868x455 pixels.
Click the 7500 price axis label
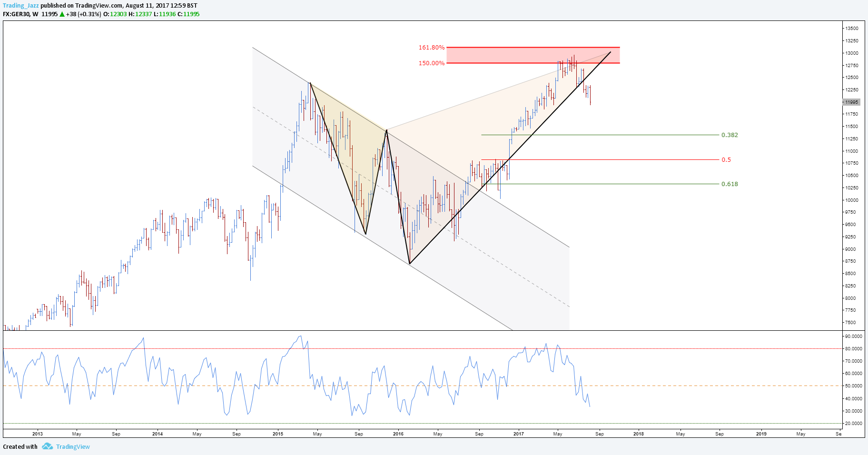click(850, 323)
